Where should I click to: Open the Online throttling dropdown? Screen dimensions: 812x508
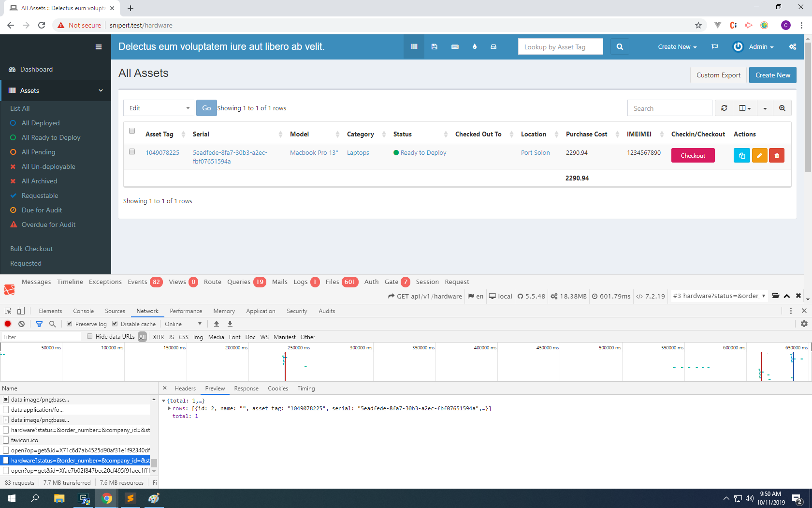[183, 324]
